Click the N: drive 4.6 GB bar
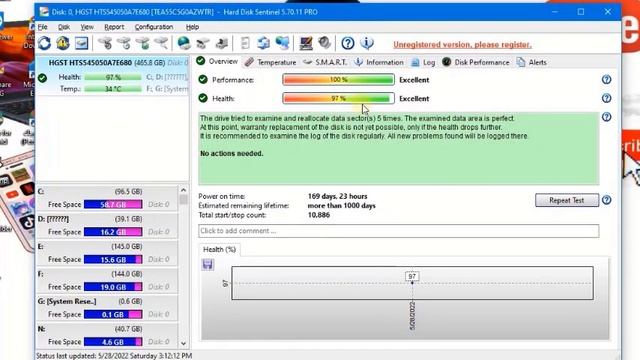The width and height of the screenshot is (640, 360). (113, 342)
